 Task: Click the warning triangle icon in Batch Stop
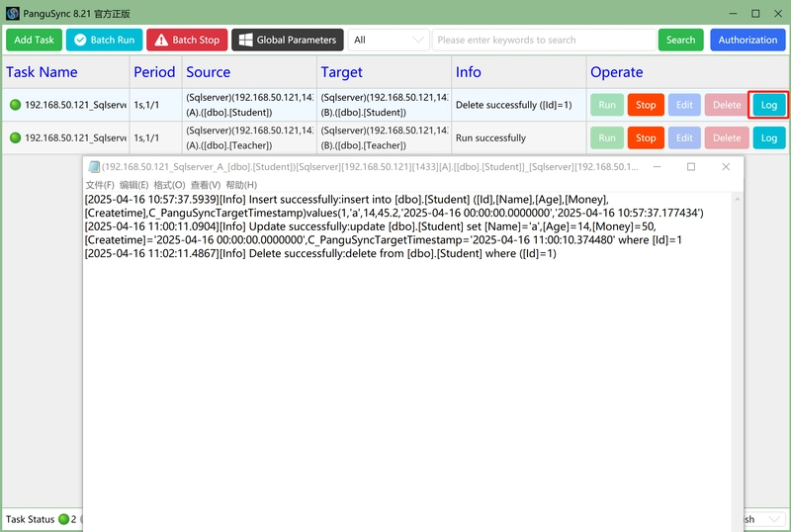pos(161,40)
